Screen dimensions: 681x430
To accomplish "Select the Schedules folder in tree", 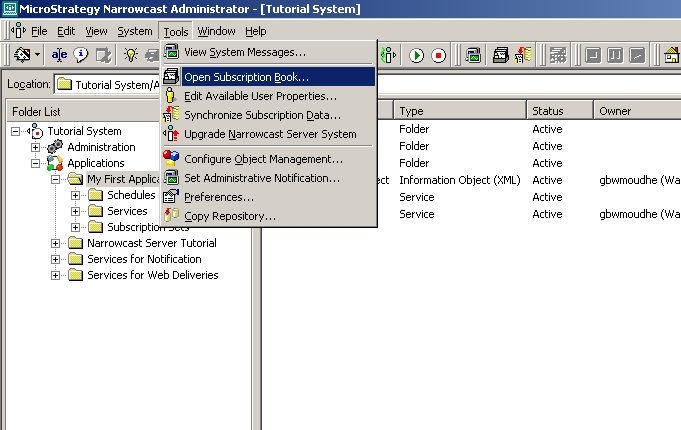I will (x=131, y=195).
